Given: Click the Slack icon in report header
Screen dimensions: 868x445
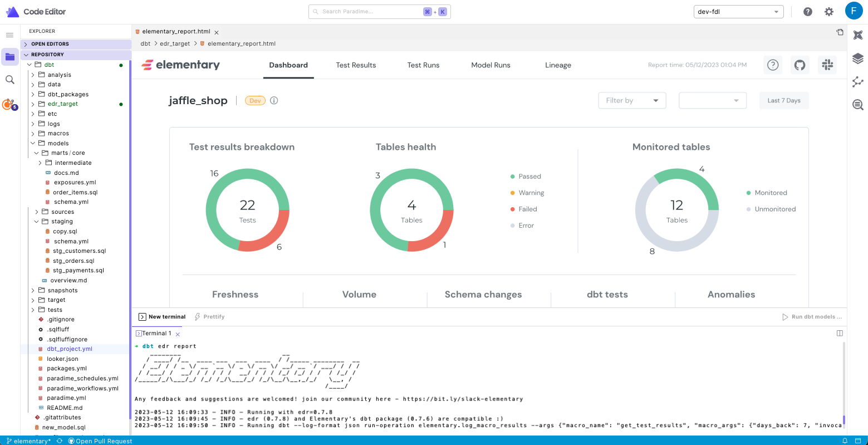Looking at the screenshot, I should point(827,65).
